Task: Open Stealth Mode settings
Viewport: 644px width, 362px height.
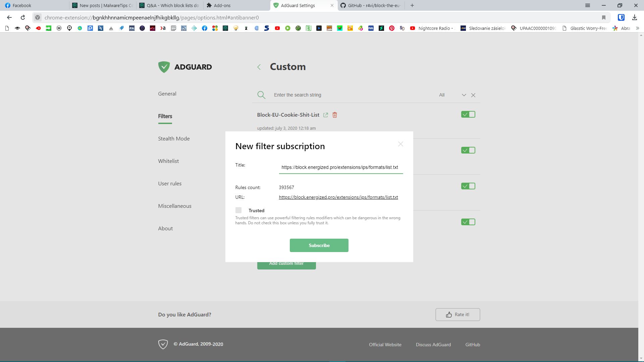Action: click(x=174, y=139)
